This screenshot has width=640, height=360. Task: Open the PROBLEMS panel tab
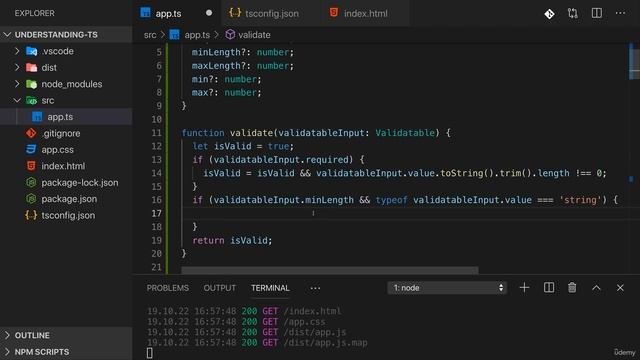[168, 288]
